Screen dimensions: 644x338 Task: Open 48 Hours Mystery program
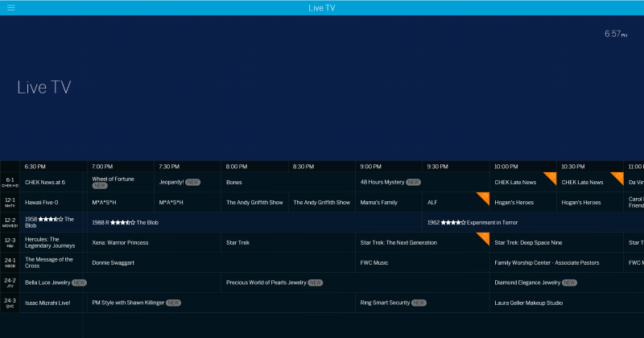click(x=423, y=183)
